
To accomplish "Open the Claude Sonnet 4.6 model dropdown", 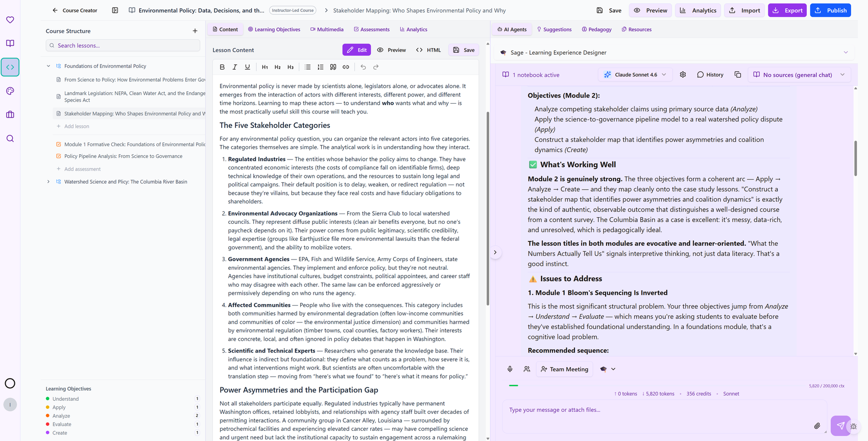I will tap(635, 75).
